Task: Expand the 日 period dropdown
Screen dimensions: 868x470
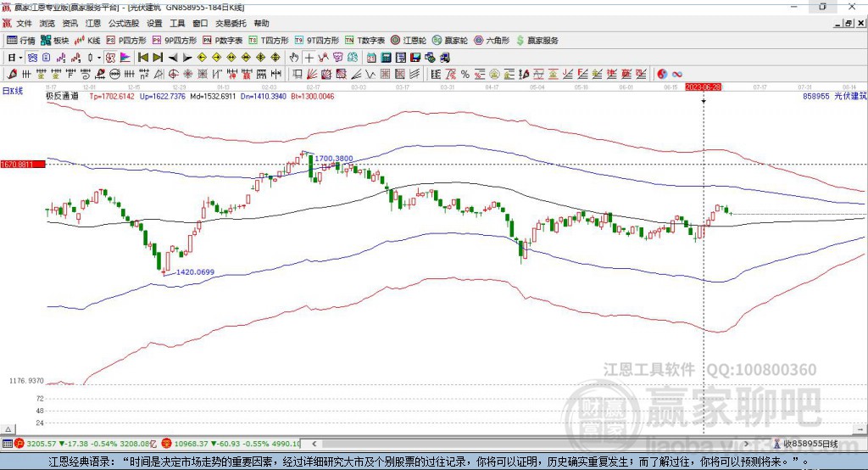Action: pyautogui.click(x=20, y=58)
